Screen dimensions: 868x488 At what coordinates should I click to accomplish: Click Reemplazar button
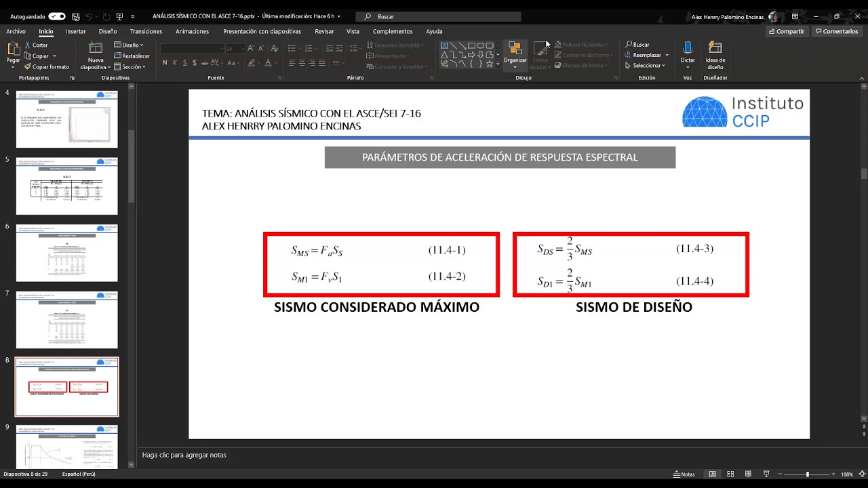coord(647,55)
